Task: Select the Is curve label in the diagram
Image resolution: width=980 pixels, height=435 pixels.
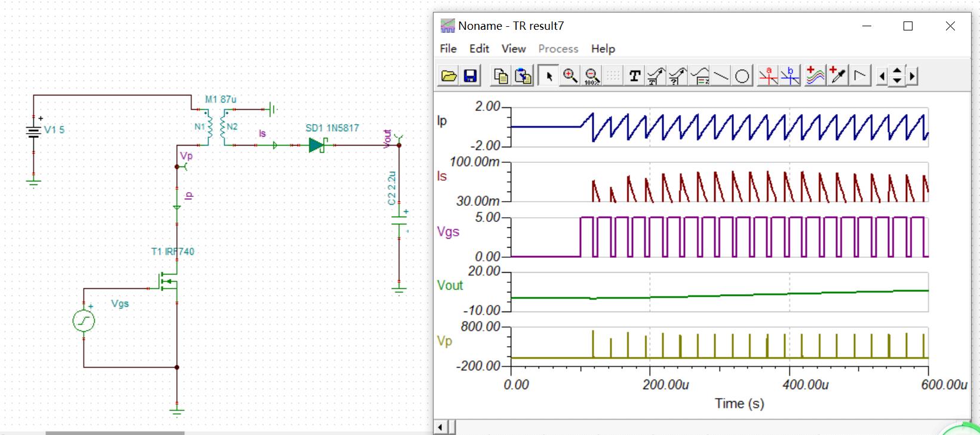Action: (x=442, y=176)
